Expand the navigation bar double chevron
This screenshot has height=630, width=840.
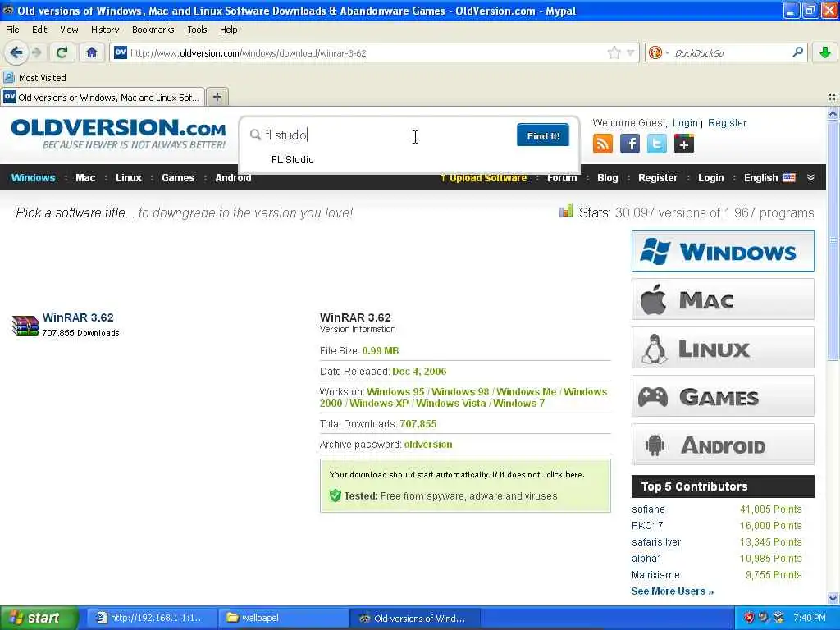click(x=810, y=178)
